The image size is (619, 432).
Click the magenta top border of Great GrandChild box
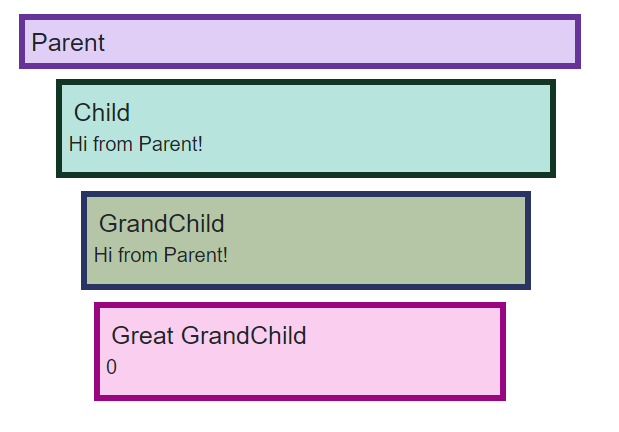coord(300,306)
